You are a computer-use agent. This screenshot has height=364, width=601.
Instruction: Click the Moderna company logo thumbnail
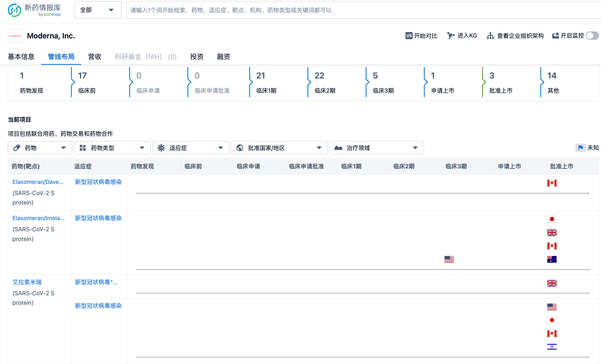coord(15,36)
